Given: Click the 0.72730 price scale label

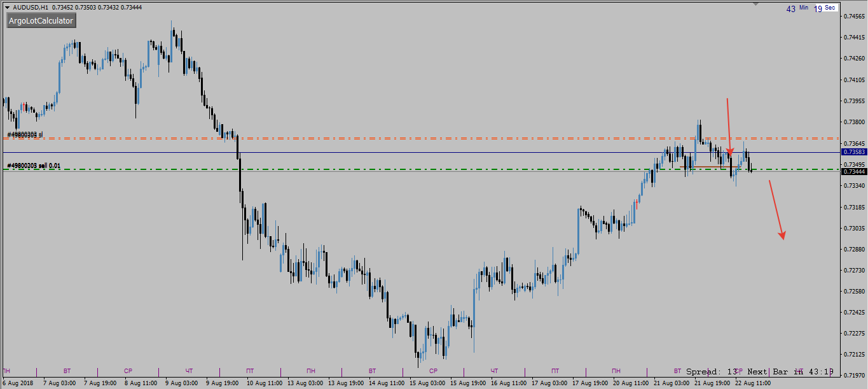Looking at the screenshot, I should [x=853, y=270].
